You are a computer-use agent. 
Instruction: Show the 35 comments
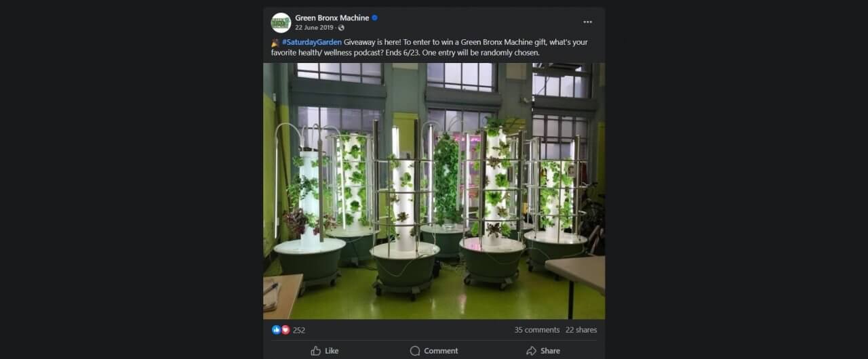coord(537,330)
